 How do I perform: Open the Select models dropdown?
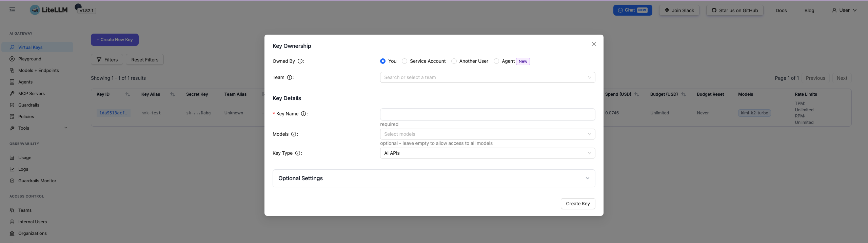[x=487, y=134]
